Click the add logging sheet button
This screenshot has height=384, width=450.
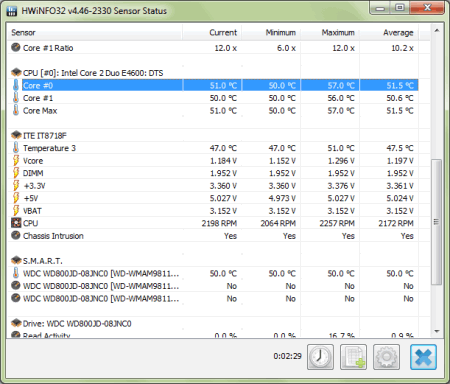tap(353, 357)
